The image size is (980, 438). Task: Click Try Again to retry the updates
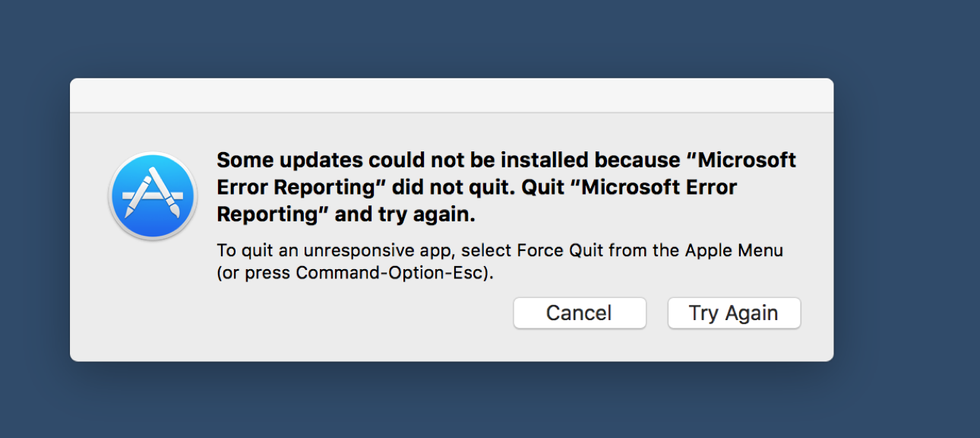click(733, 313)
